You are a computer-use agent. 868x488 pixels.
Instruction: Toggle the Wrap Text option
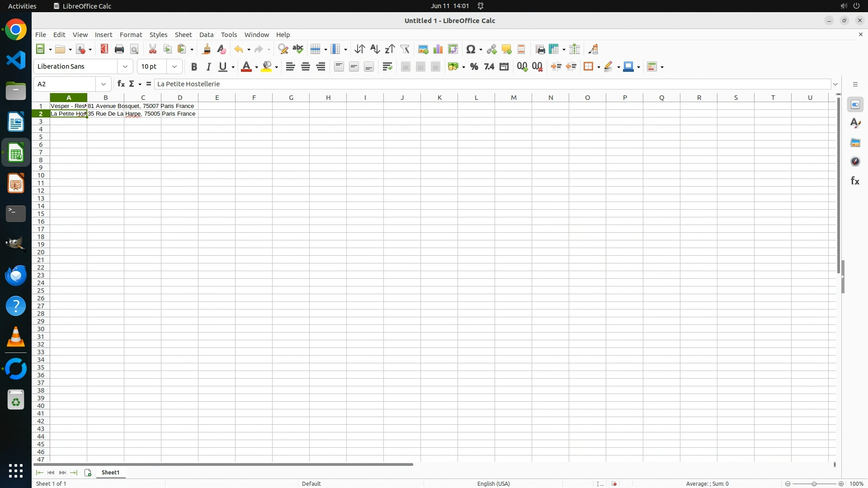(x=387, y=67)
